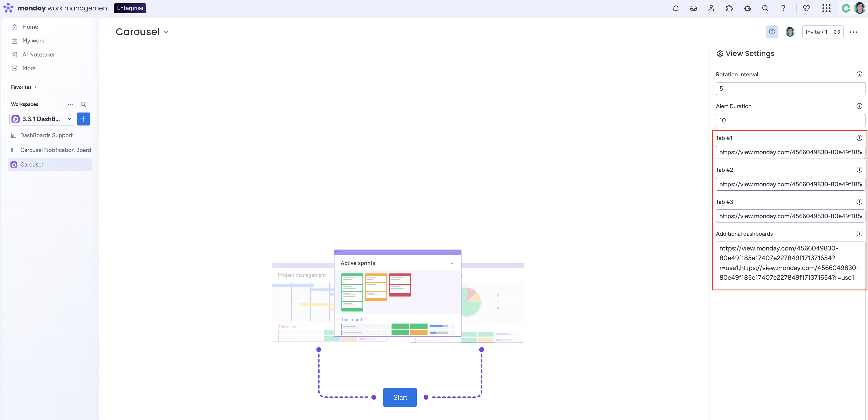Open Carousel Notification Board
This screenshot has height=420, width=868.
pyautogui.click(x=55, y=150)
